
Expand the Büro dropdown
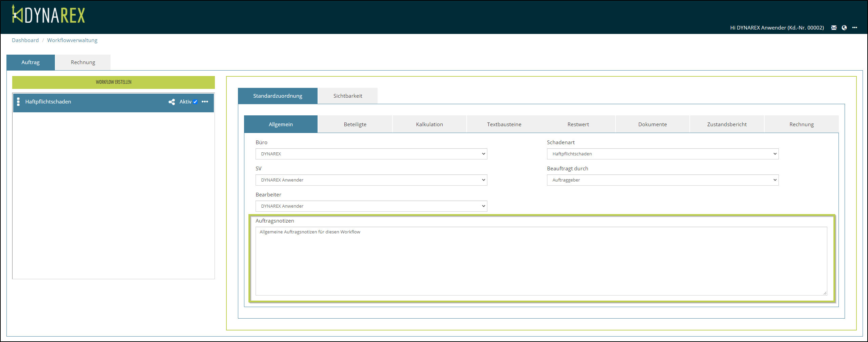371,154
